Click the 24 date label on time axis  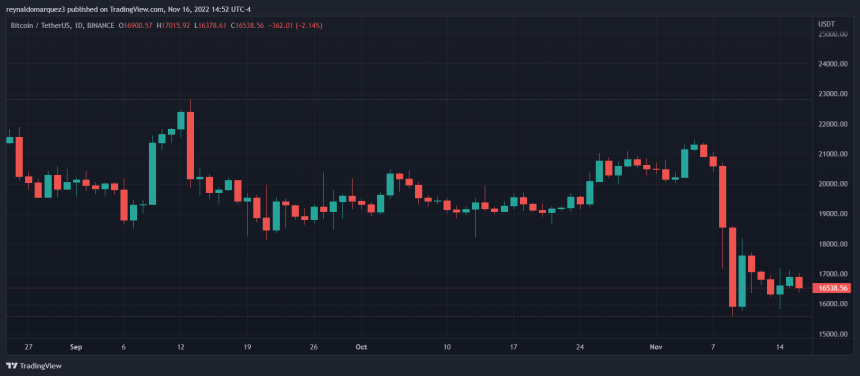[x=580, y=347]
